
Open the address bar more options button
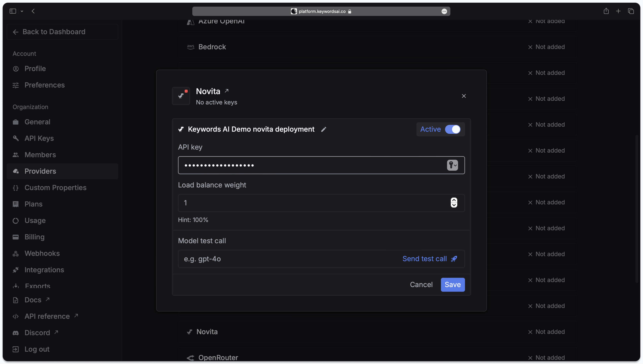[x=444, y=11]
